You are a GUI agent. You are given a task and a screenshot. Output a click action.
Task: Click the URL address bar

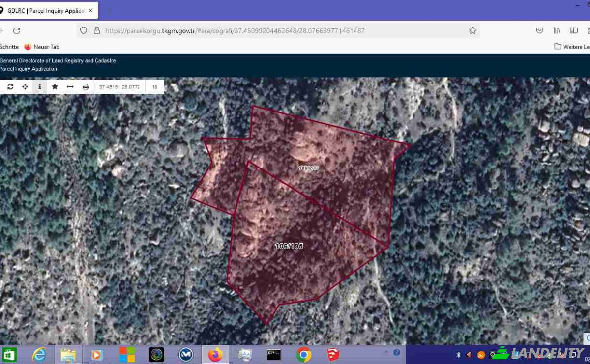pos(278,30)
